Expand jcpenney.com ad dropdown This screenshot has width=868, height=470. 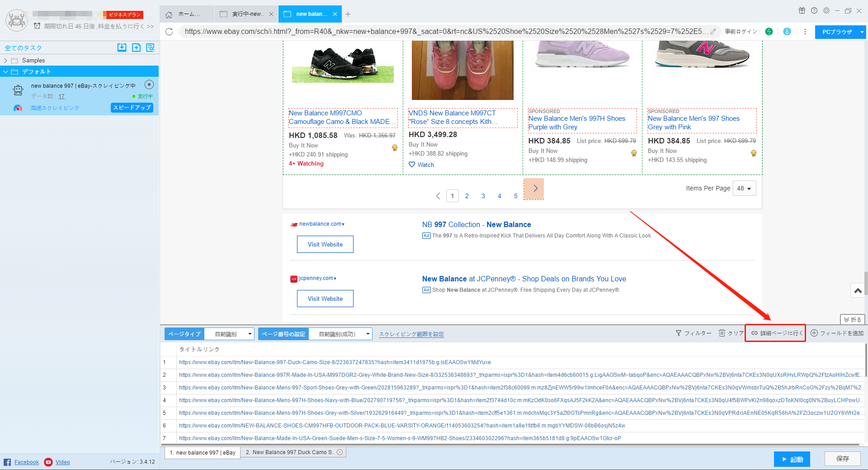[335, 279]
